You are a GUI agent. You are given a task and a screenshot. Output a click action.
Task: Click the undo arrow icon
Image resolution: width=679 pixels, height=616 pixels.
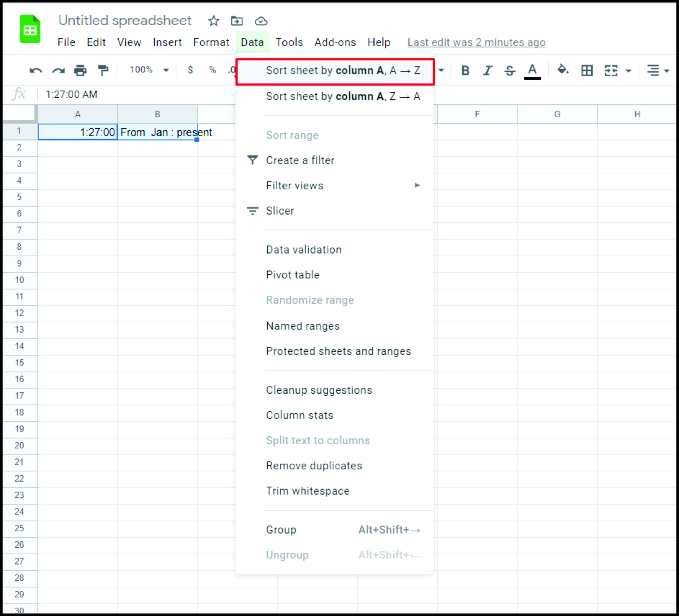click(x=36, y=71)
